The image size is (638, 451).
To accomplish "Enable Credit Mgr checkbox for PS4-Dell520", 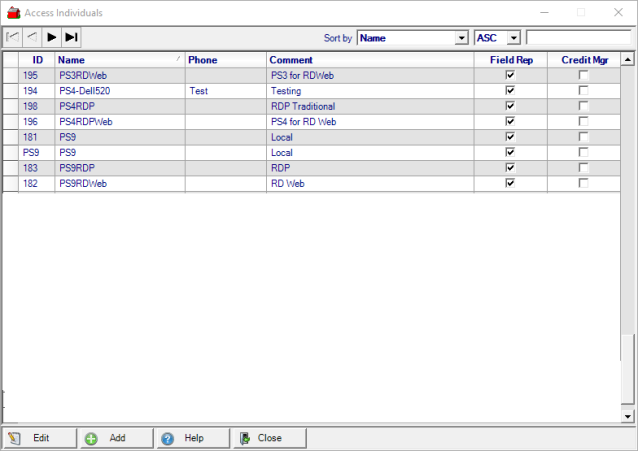I will (584, 90).
